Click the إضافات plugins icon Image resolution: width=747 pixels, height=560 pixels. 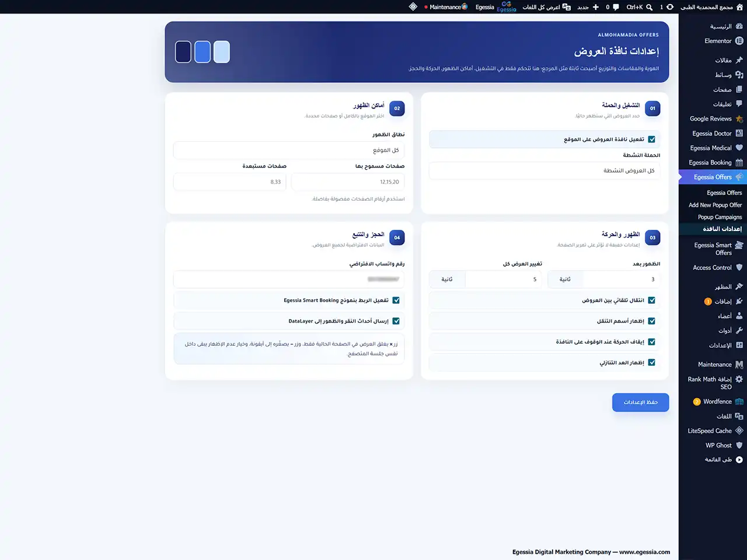coord(739,301)
